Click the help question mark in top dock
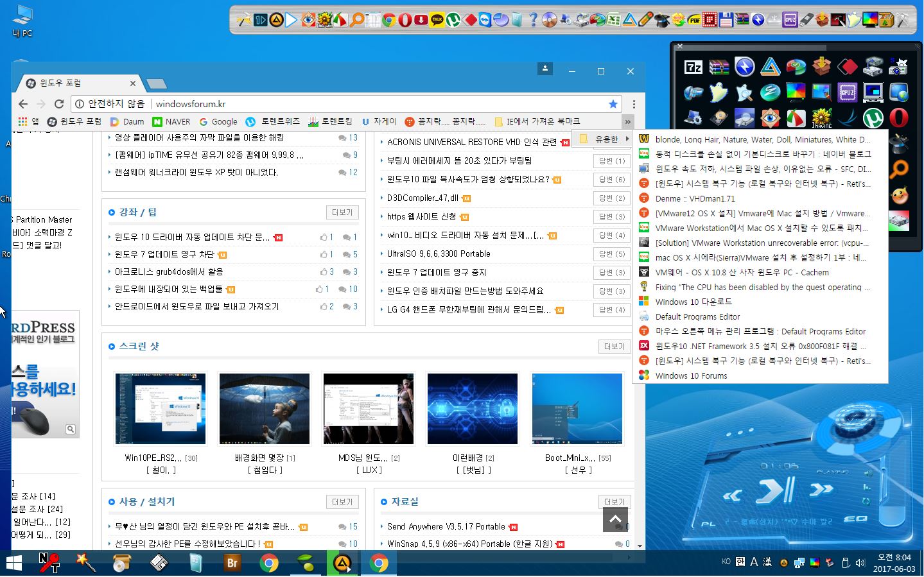924x577 pixels. point(533,20)
